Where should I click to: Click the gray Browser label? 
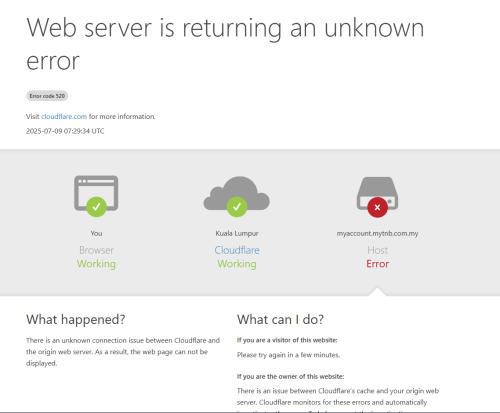point(96,250)
